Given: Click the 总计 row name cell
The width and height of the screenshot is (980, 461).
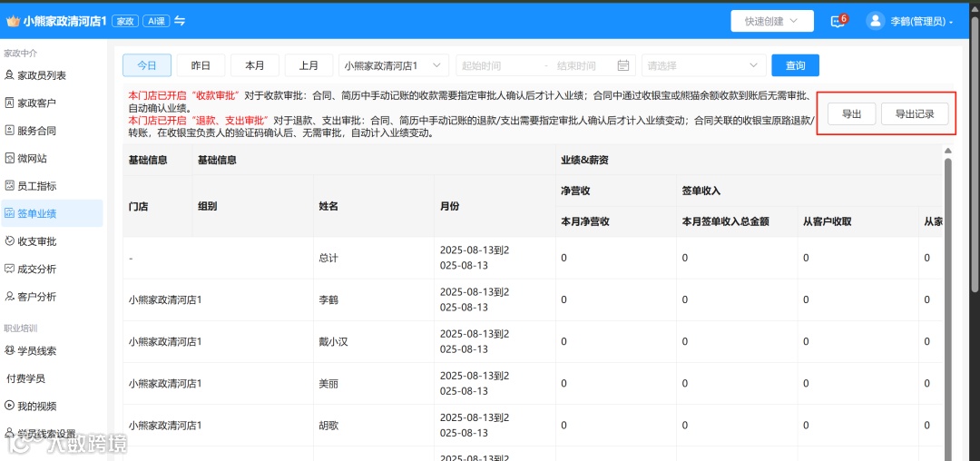Looking at the screenshot, I should tap(374, 258).
